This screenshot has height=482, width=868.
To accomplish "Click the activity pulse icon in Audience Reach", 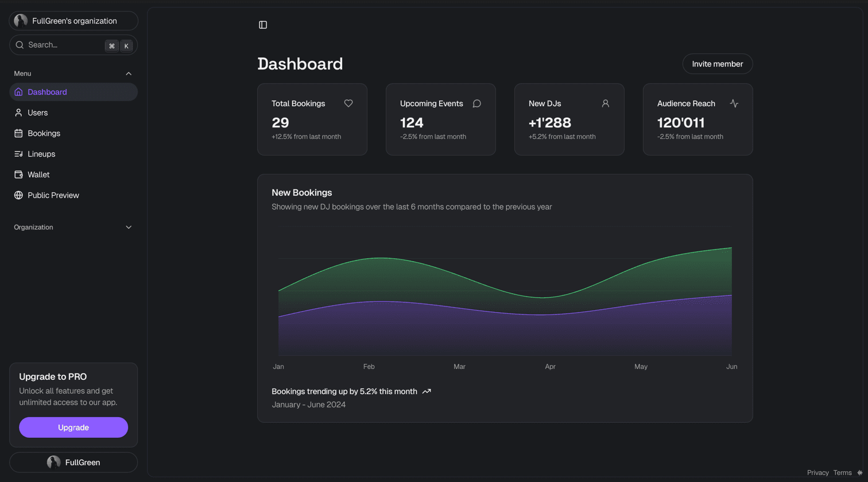I will 734,103.
